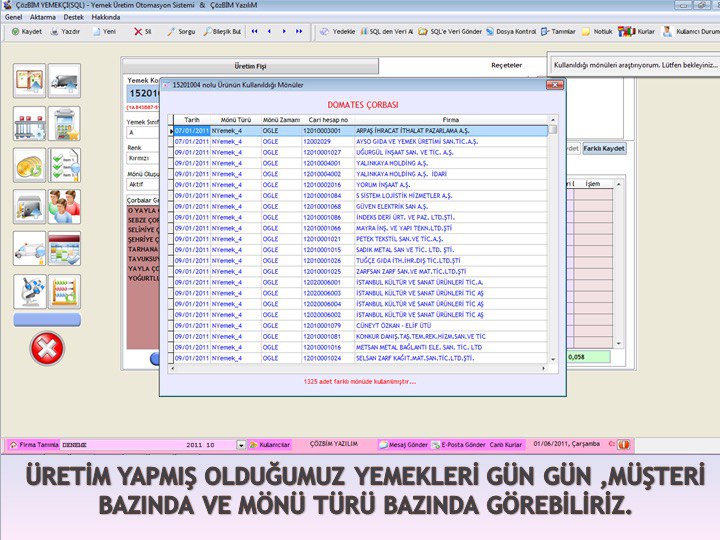The height and width of the screenshot is (540, 720).
Task: Click the vertical scrollbar of menu list
Action: (x=554, y=240)
